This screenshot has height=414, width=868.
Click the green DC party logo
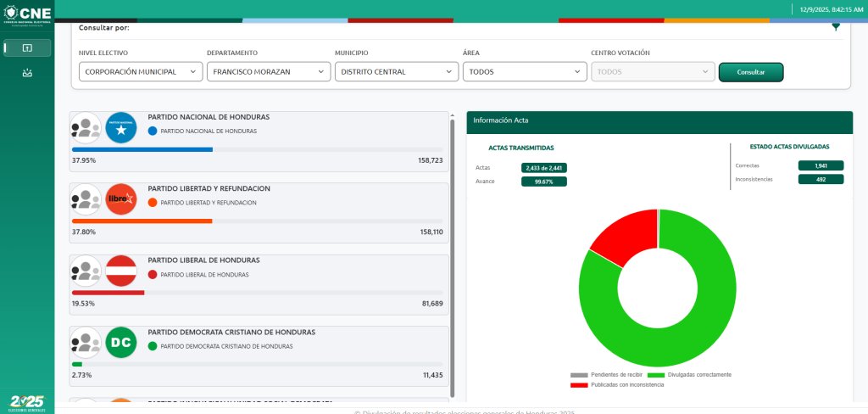120,342
